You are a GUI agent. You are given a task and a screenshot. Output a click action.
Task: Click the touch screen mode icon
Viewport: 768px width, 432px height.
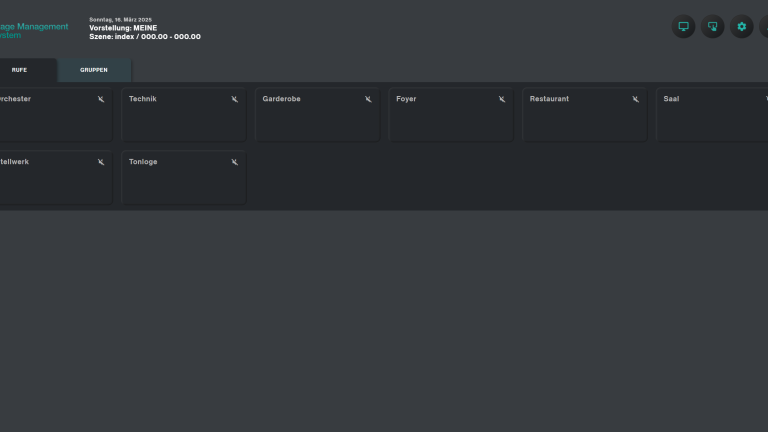click(712, 27)
